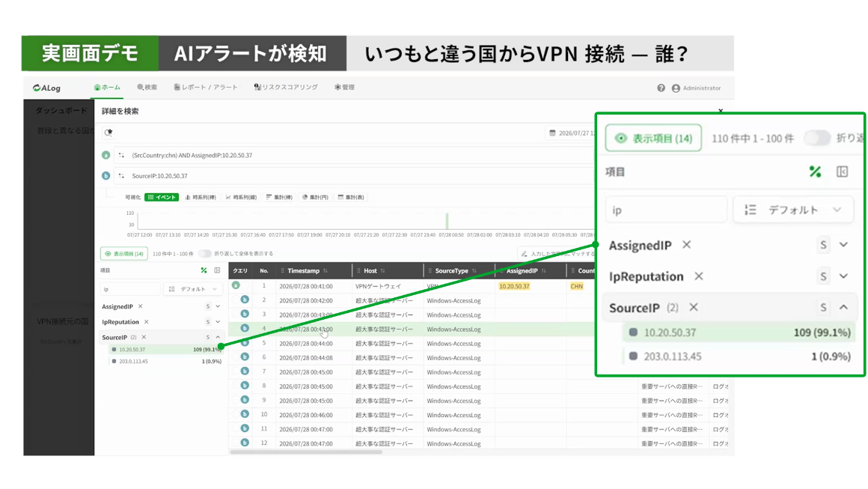Click the square swatch beside 10.20.50.37 in the enlarged callout
This screenshot has height=489, width=868.
click(x=633, y=332)
